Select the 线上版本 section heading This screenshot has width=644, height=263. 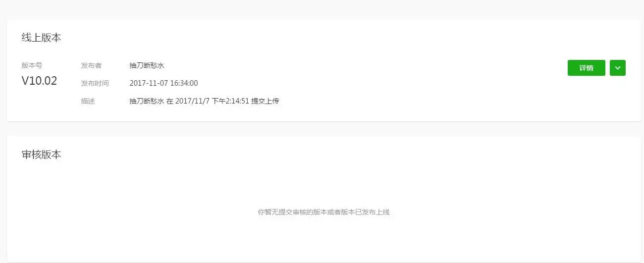(x=42, y=38)
